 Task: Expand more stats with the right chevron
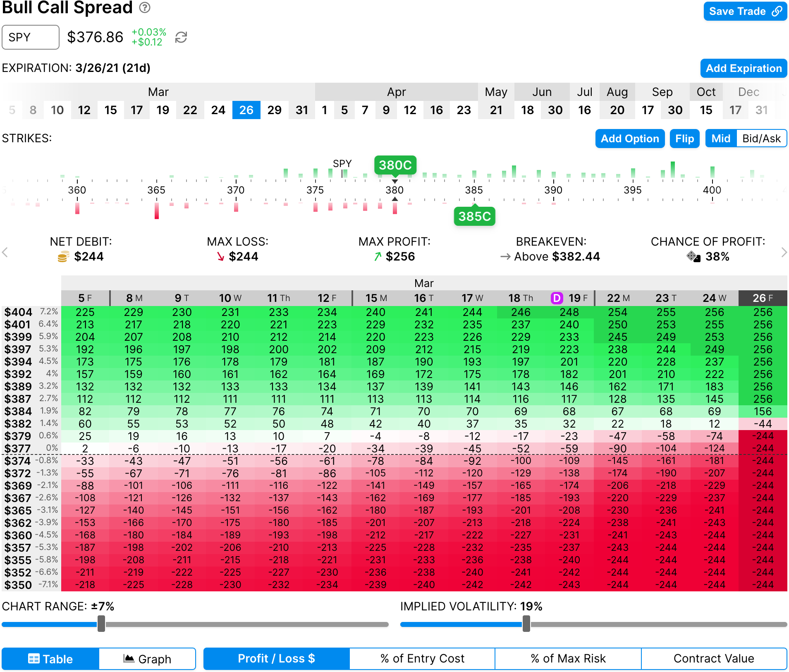[x=784, y=252]
